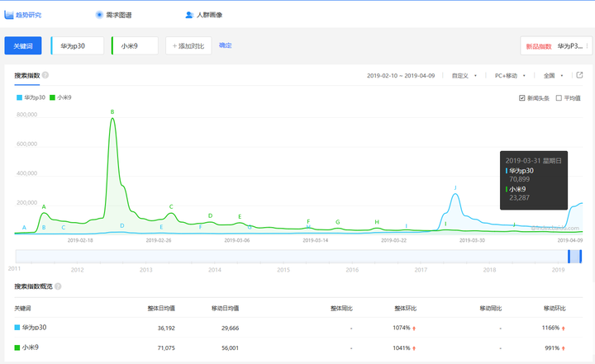Switch to the 需求图谱 tab
595x364 pixels.
click(x=113, y=15)
